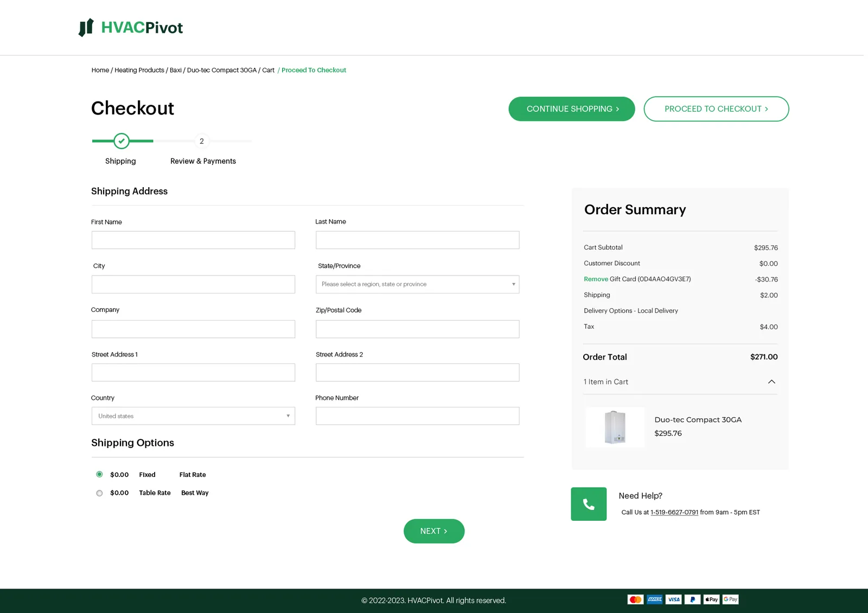This screenshot has width=868, height=613.
Task: Click the Duo-tec Compact 30GA product thumbnail
Action: coord(615,427)
